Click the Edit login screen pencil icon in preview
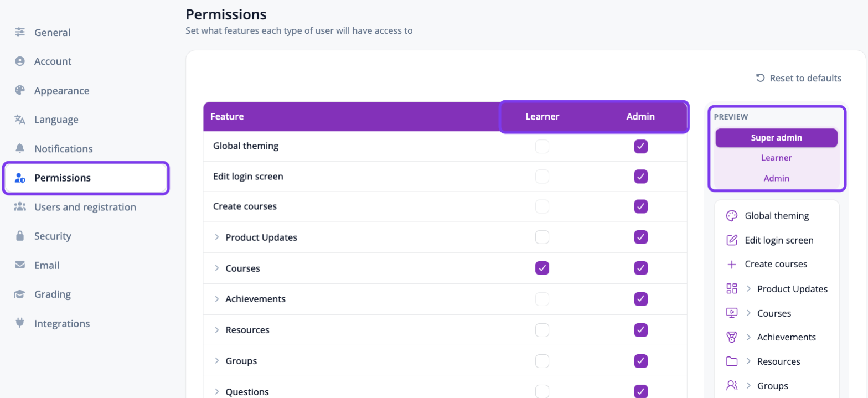 click(732, 240)
